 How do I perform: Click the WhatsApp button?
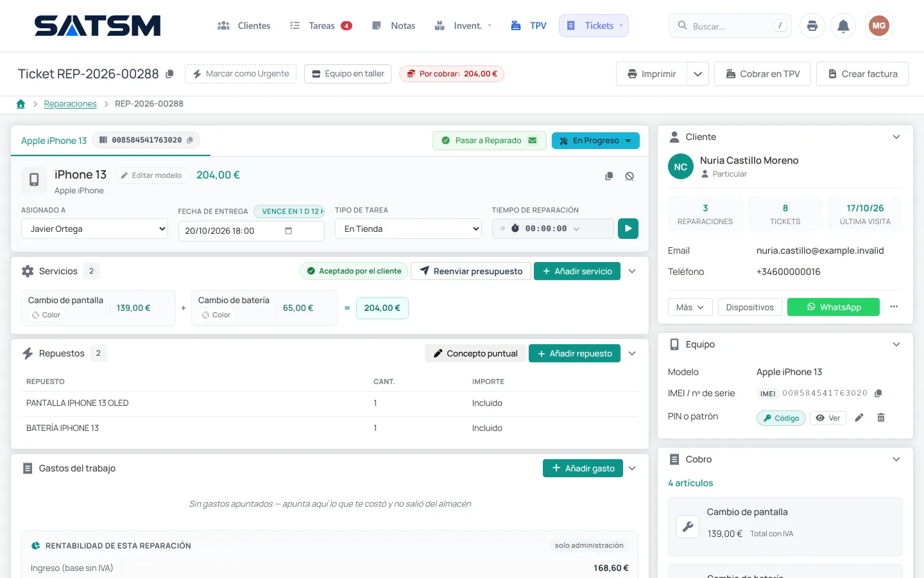(x=834, y=307)
